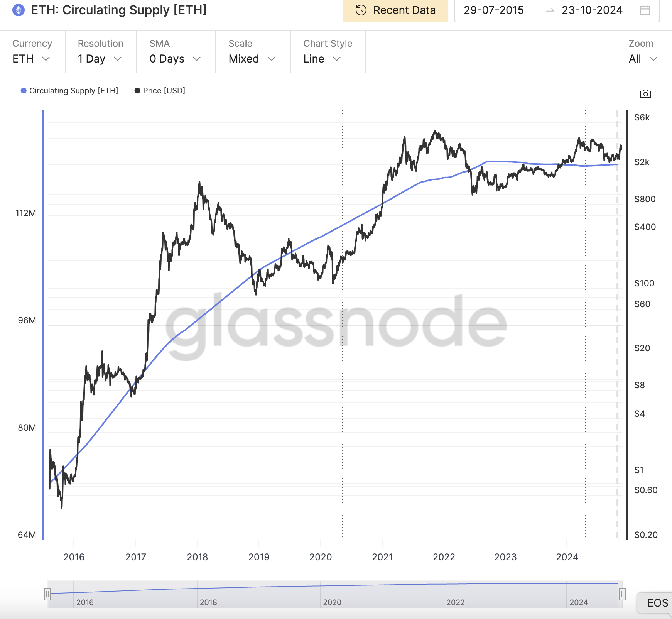This screenshot has height=619, width=672.
Task: Click the black Price legend dot
Action: click(x=137, y=91)
